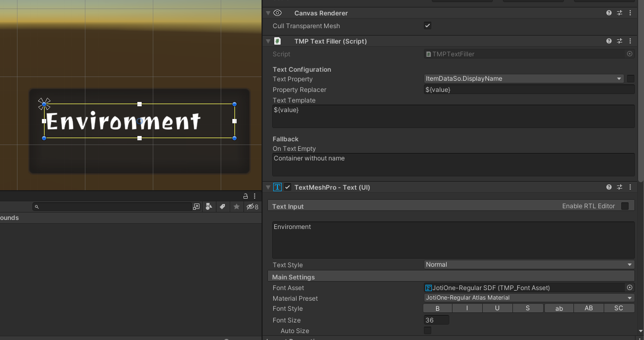Viewport: 644px width, 340px height.
Task: Click the TMPTextFiller script object picker
Action: [x=629, y=54]
